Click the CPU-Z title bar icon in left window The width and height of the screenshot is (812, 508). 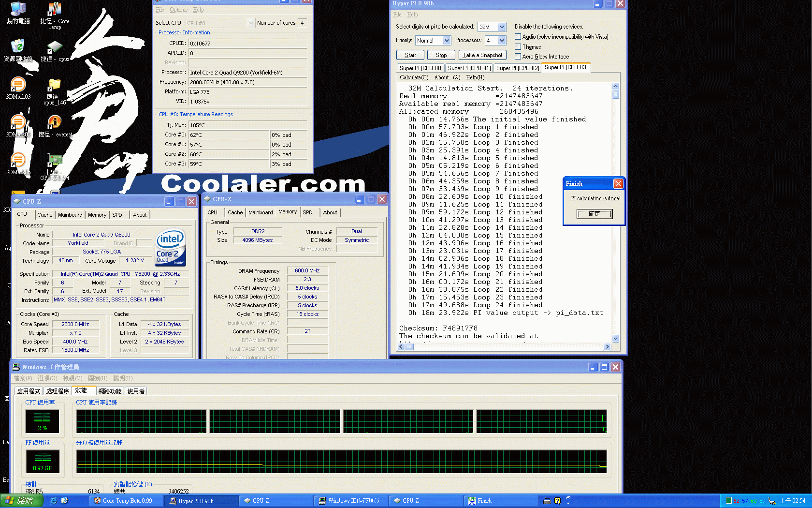click(x=17, y=201)
